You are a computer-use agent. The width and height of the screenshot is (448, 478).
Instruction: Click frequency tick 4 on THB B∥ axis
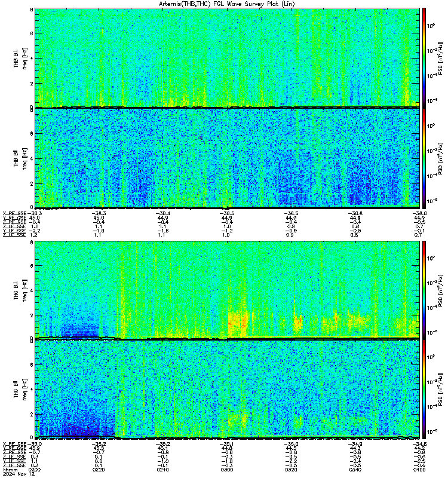click(32, 158)
